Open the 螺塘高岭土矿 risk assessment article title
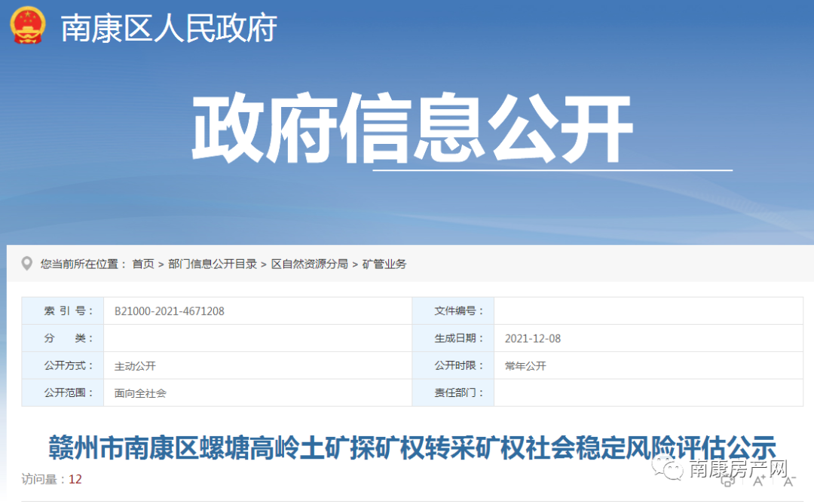Viewport: 814px width, 504px height. pyautogui.click(x=407, y=445)
